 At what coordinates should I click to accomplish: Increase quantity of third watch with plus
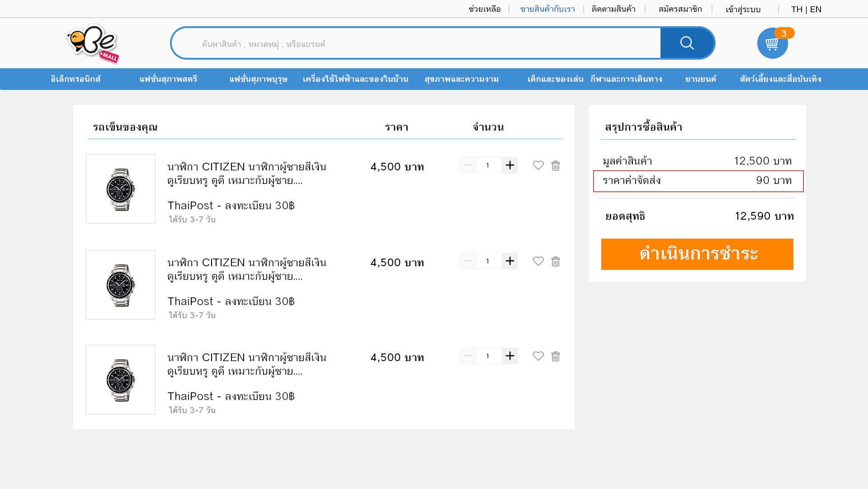pyautogui.click(x=510, y=356)
